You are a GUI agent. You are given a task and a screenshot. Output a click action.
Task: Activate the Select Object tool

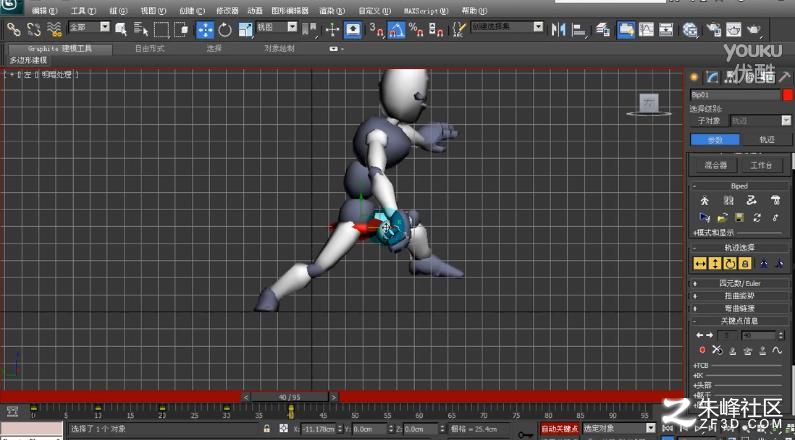[x=121, y=29]
